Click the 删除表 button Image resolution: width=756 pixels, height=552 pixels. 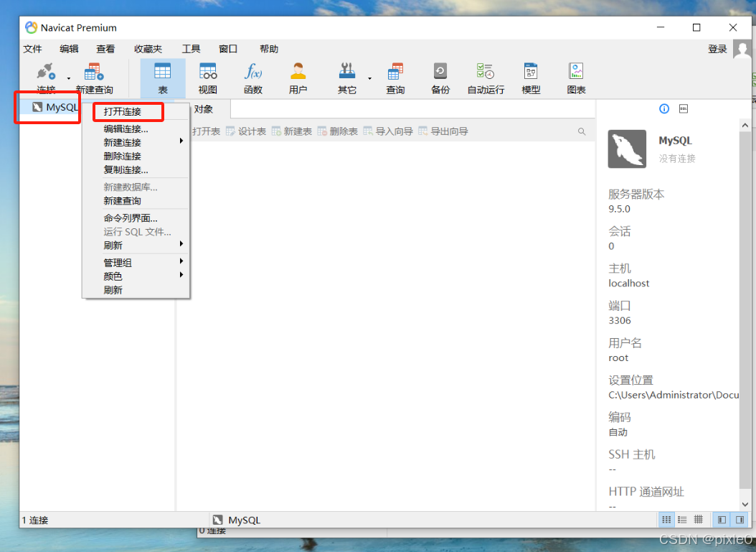point(338,132)
